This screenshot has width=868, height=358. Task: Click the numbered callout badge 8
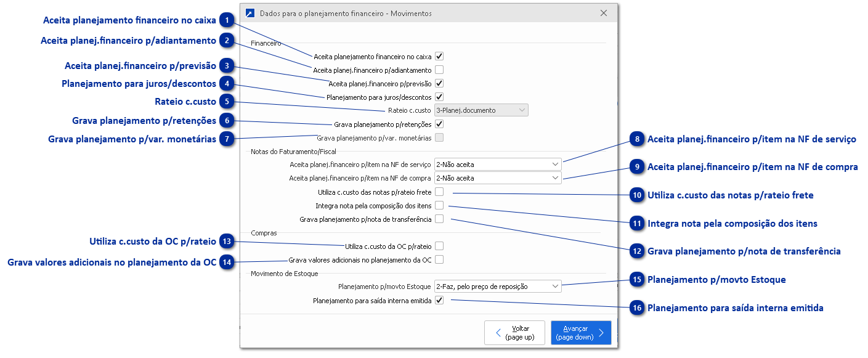coord(636,140)
